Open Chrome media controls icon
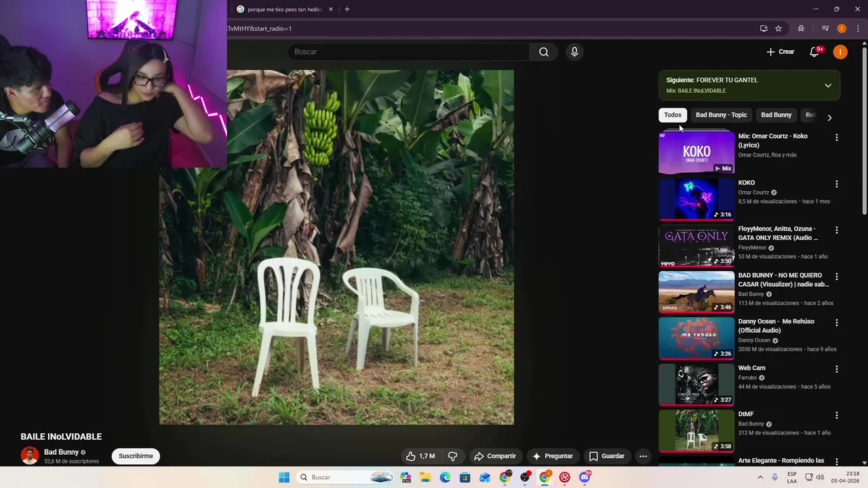Image resolution: width=868 pixels, height=488 pixels. tap(825, 28)
